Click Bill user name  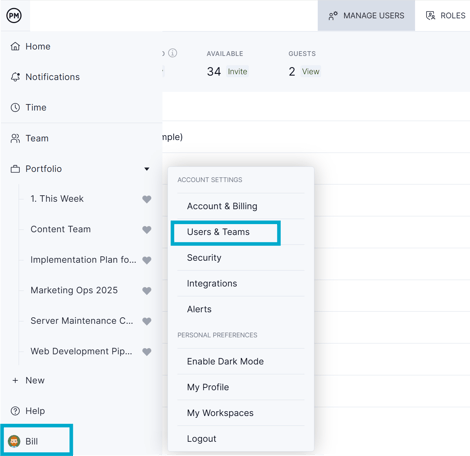coord(32,441)
